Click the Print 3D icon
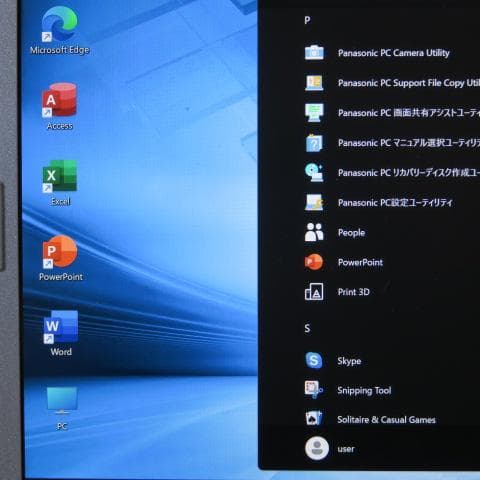 point(314,292)
